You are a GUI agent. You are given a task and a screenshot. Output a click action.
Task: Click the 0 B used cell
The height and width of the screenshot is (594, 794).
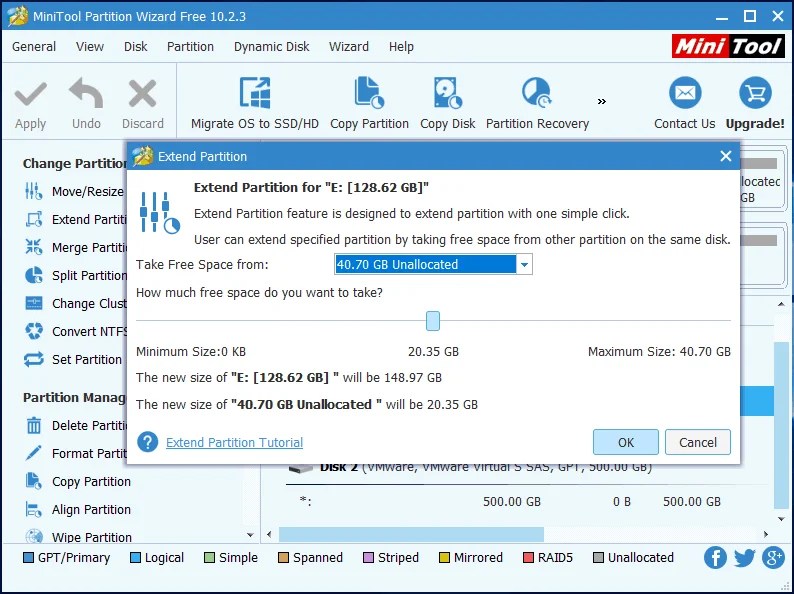click(622, 502)
